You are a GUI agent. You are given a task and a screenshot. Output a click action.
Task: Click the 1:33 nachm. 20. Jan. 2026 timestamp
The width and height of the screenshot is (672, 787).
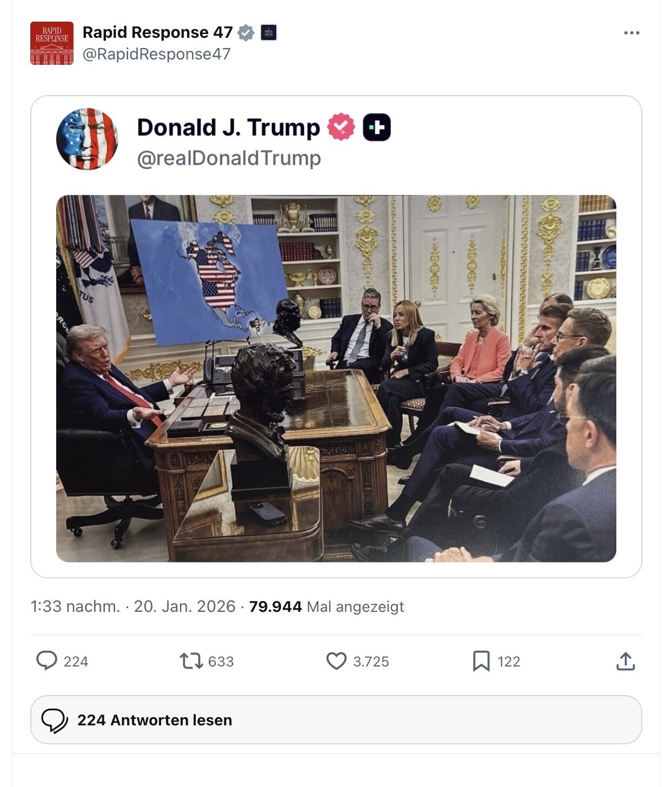click(133, 606)
